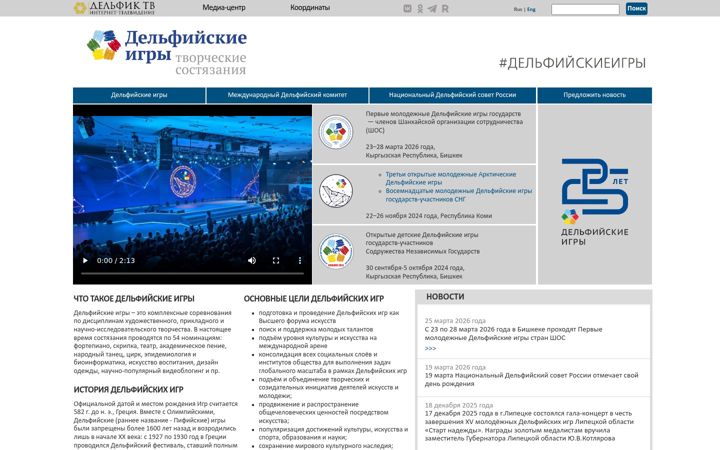Image resolution: width=720 pixels, height=450 pixels.
Task: Open the Odnoklassniki social icon
Action: tap(420, 8)
